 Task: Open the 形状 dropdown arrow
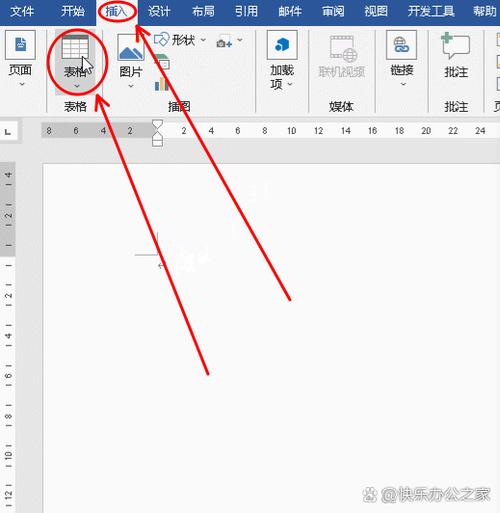coord(203,40)
